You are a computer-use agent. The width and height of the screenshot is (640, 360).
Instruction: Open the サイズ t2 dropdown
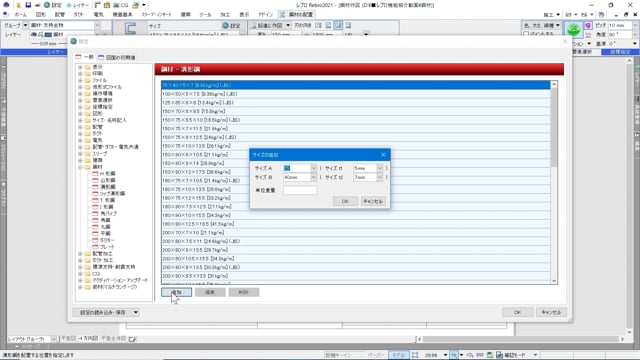coord(380,177)
